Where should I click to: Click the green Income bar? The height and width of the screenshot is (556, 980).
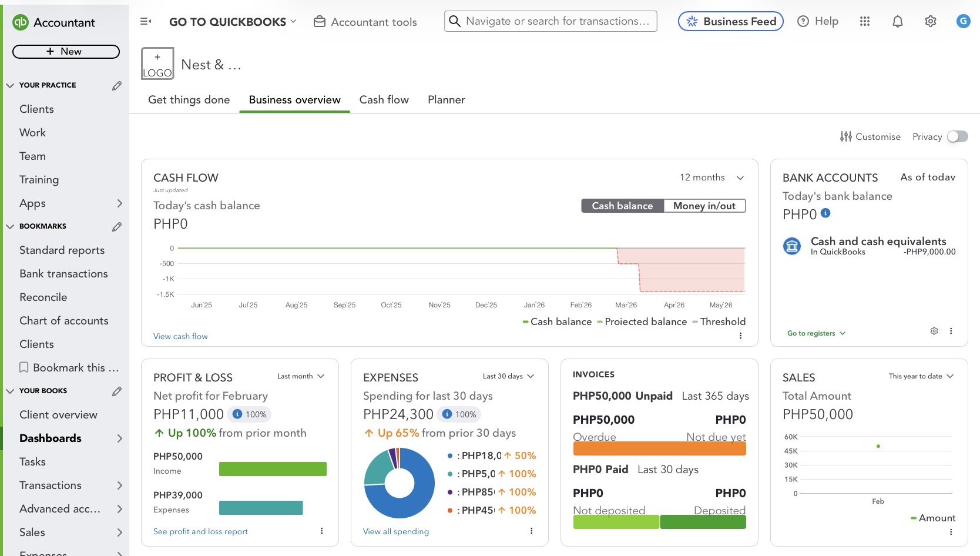pyautogui.click(x=273, y=469)
